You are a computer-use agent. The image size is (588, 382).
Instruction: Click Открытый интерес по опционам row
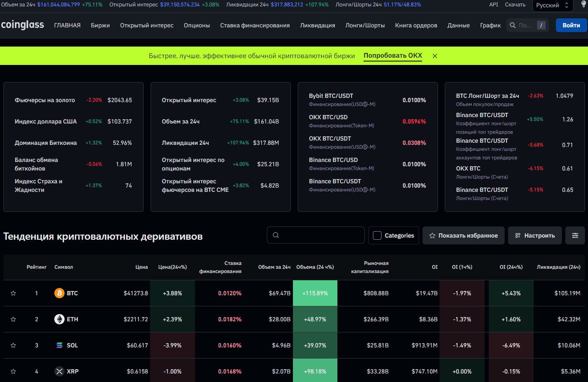(220, 164)
